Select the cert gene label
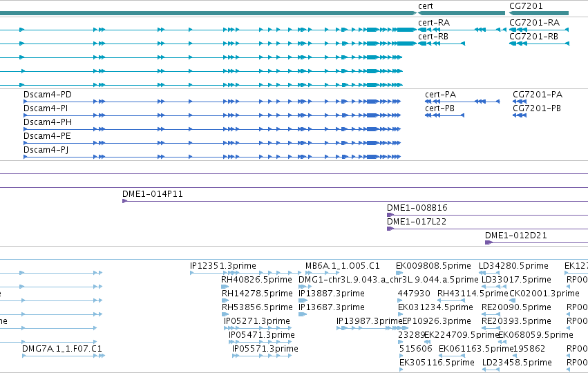This screenshot has width=588, height=373. click(425, 6)
